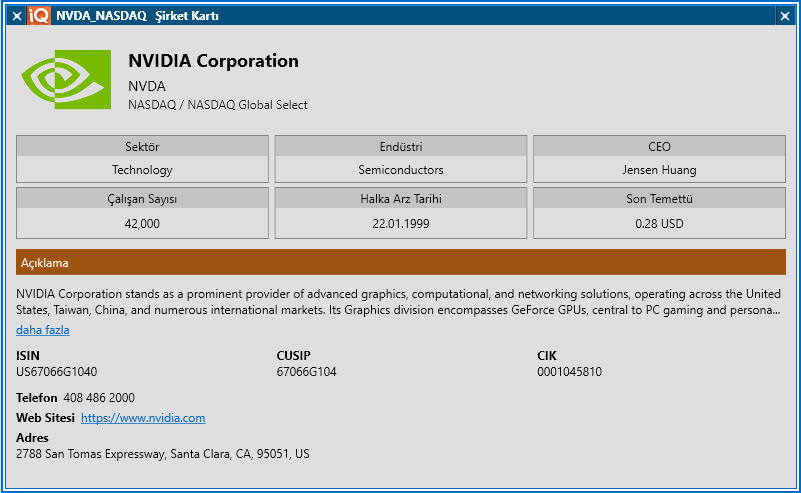
Task: Click the iQ application logo icon
Action: pyautogui.click(x=39, y=16)
